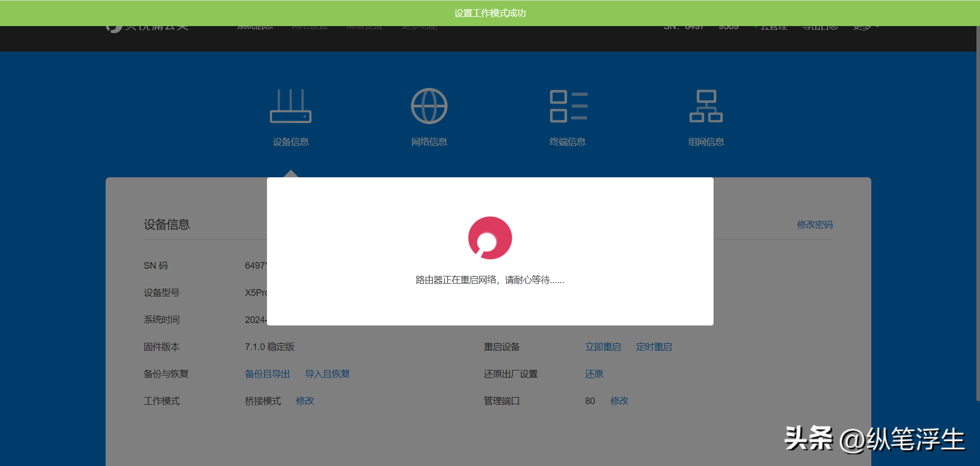Image resolution: width=980 pixels, height=466 pixels.
Task: Click the 管理端口 label
Action: 502,401
